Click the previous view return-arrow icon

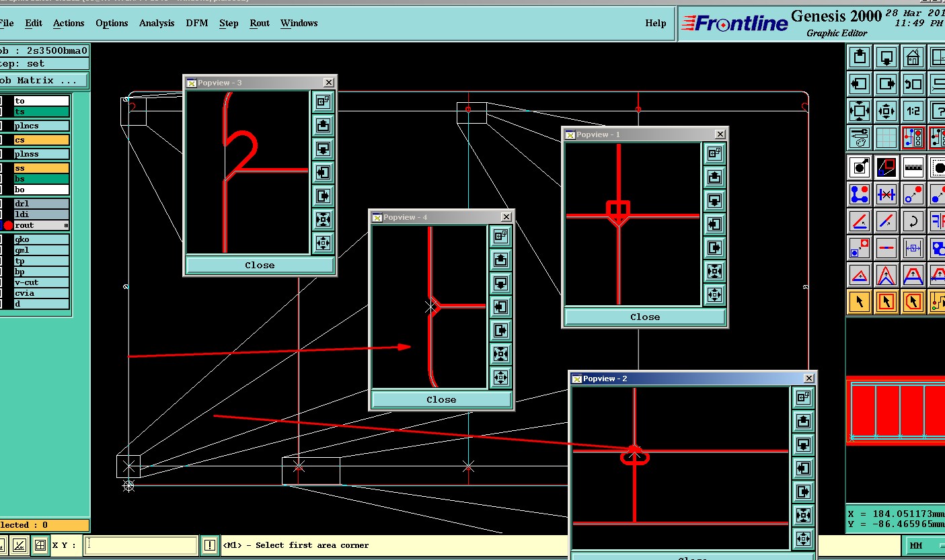click(913, 84)
